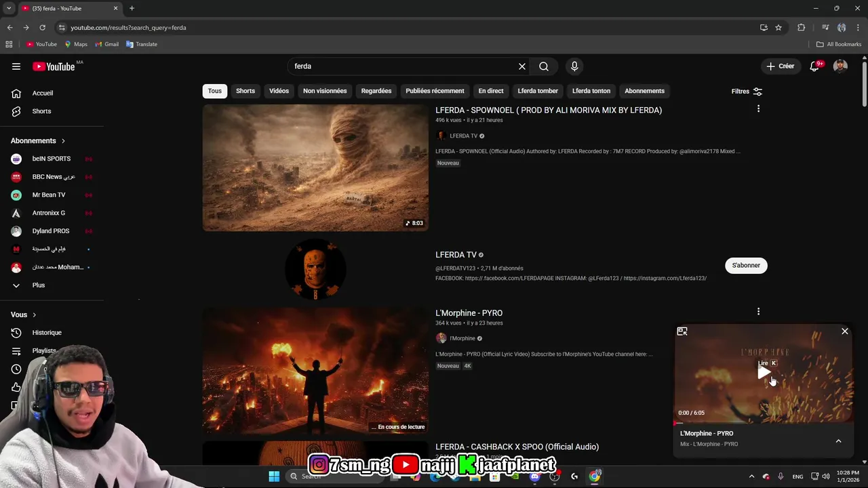Bookmark this page with the star
The width and height of the screenshot is (868, 488).
pyautogui.click(x=778, y=28)
